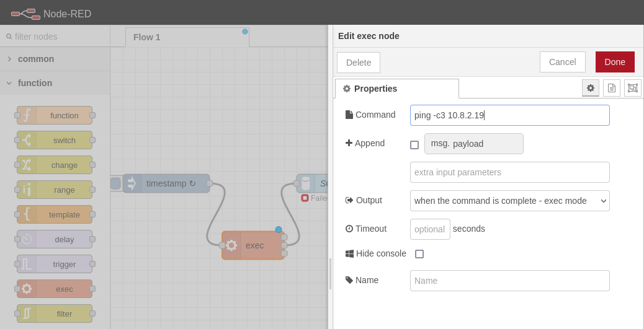
Task: Click the Cancel button
Action: [x=562, y=62]
